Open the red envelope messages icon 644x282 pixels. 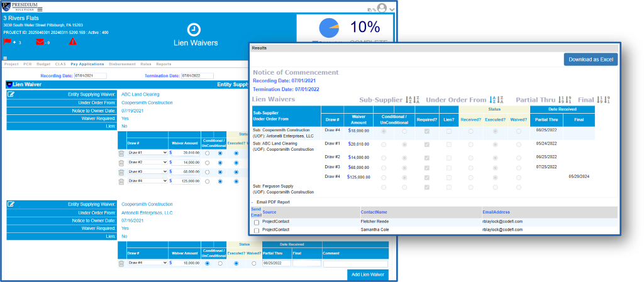click(40, 42)
